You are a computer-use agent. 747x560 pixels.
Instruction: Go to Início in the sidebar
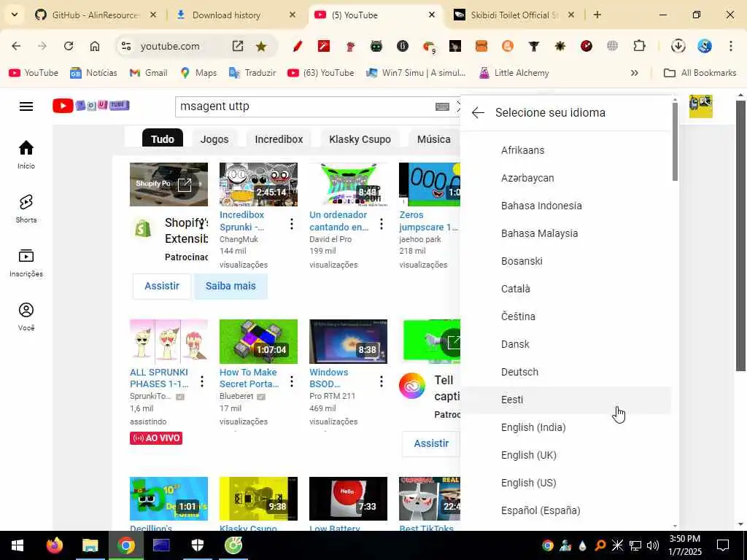[x=26, y=155]
